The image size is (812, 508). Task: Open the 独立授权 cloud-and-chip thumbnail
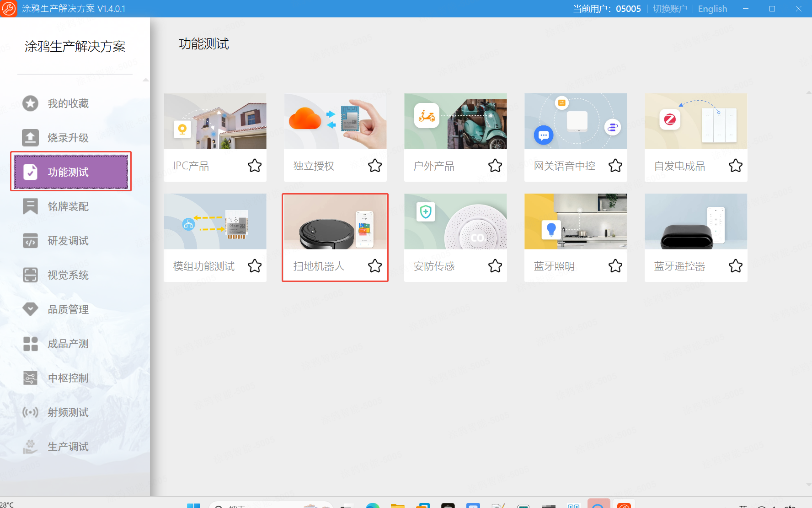pyautogui.click(x=336, y=121)
